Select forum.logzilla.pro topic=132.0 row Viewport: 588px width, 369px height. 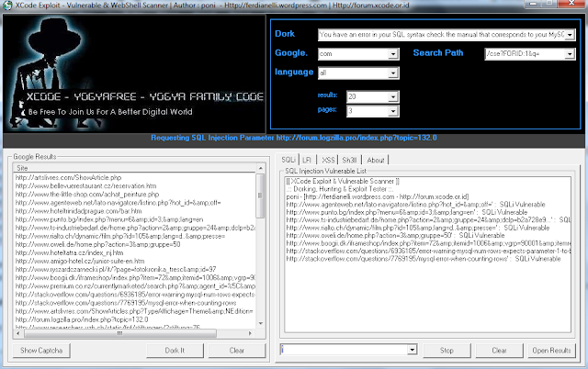coord(82,319)
